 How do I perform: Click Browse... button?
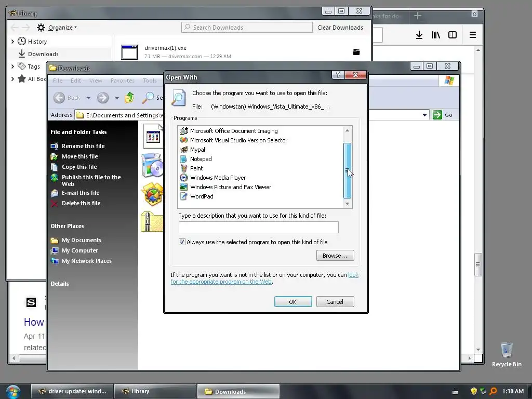click(x=335, y=256)
